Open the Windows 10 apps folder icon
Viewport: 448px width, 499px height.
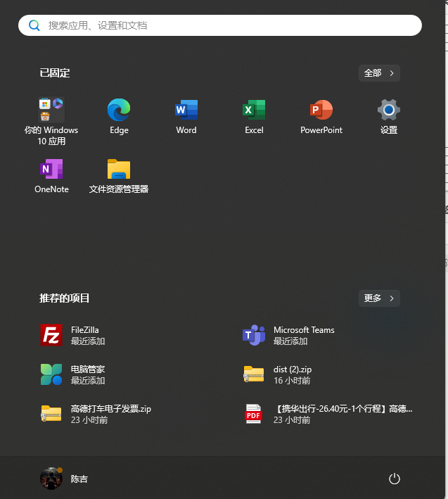(51, 110)
